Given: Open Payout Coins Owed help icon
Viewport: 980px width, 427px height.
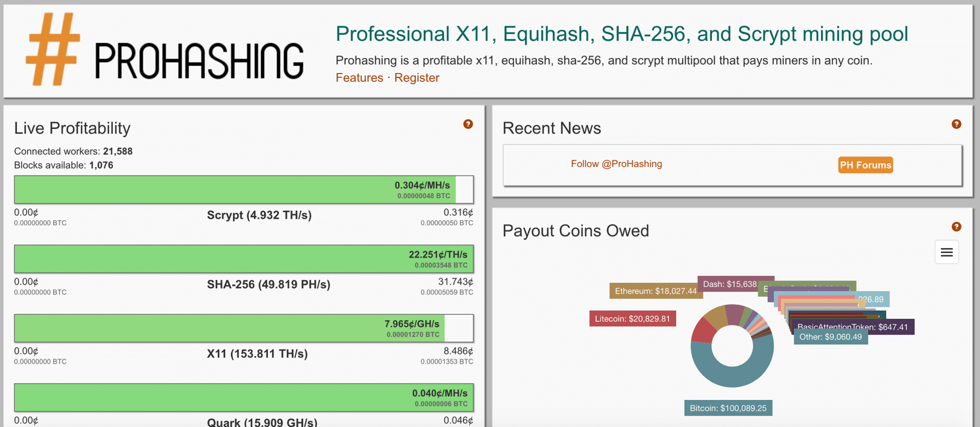Looking at the screenshot, I should coord(956,226).
